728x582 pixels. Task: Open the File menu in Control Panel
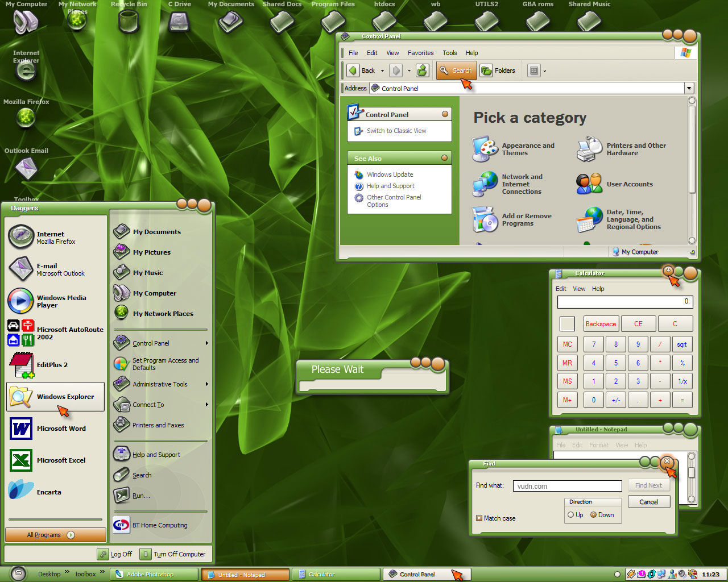353,53
